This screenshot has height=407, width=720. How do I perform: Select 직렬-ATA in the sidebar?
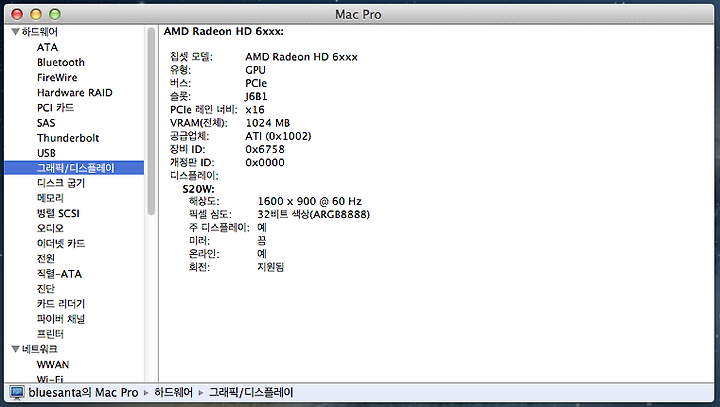coord(59,274)
